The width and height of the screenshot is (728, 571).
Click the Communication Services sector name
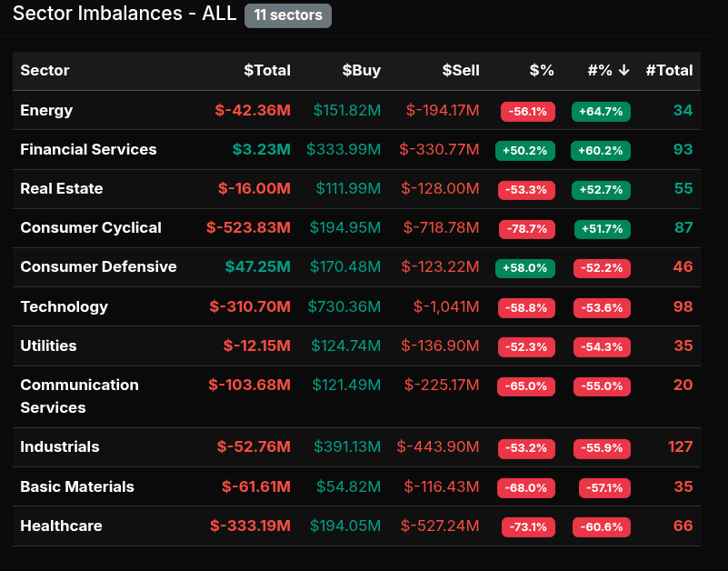point(79,396)
